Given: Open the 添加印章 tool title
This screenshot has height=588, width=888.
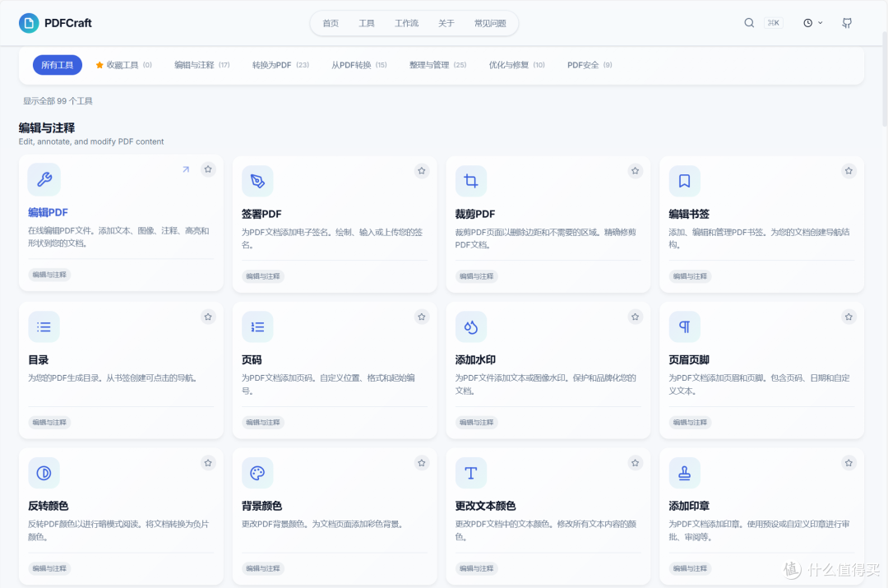Looking at the screenshot, I should click(689, 506).
